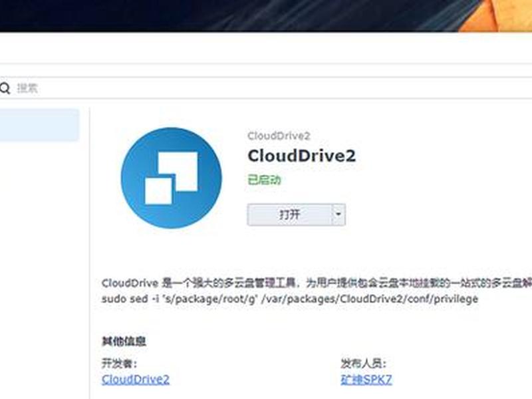This screenshot has width=532, height=399.
Task: Click the 其他信息 section heading
Action: pyautogui.click(x=124, y=341)
